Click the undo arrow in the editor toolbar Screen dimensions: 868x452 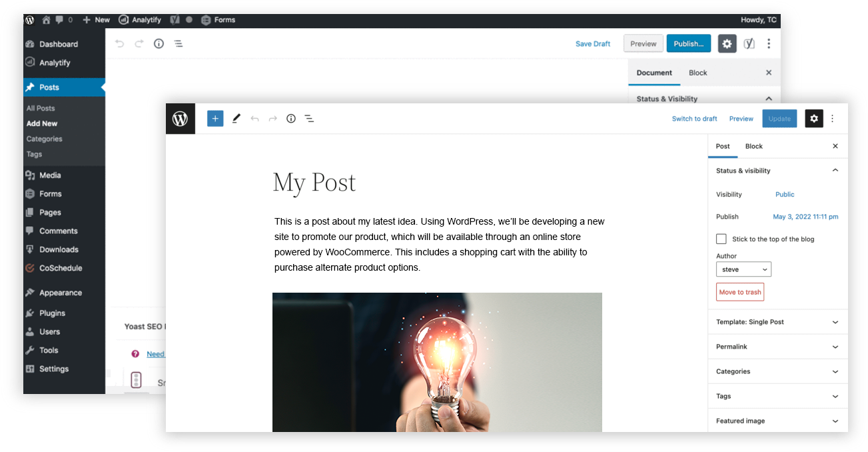(254, 118)
